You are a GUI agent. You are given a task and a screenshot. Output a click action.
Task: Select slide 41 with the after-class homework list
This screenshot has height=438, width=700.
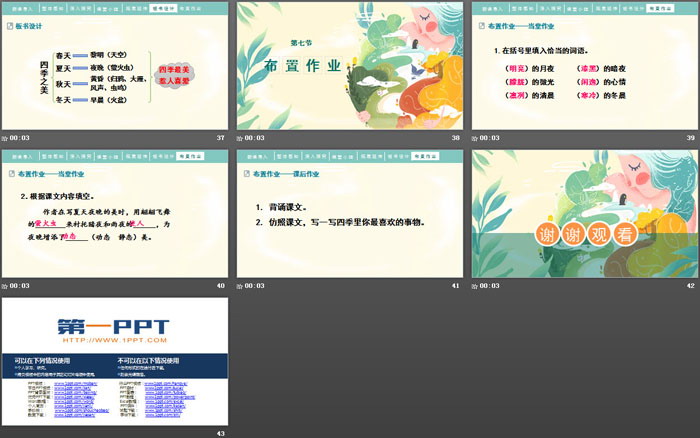click(350, 213)
